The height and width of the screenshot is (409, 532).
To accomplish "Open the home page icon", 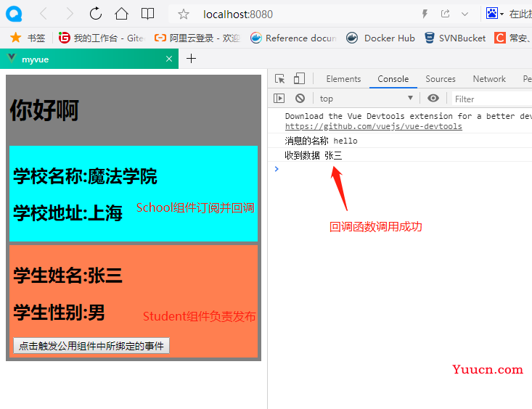I will pos(121,14).
